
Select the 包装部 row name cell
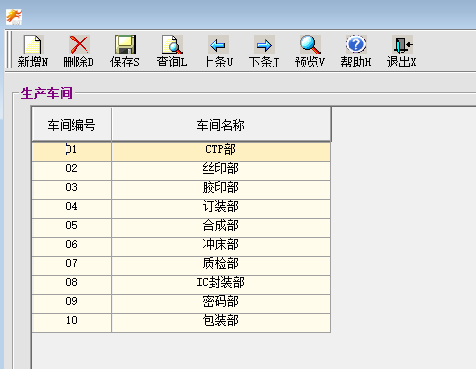(221, 323)
